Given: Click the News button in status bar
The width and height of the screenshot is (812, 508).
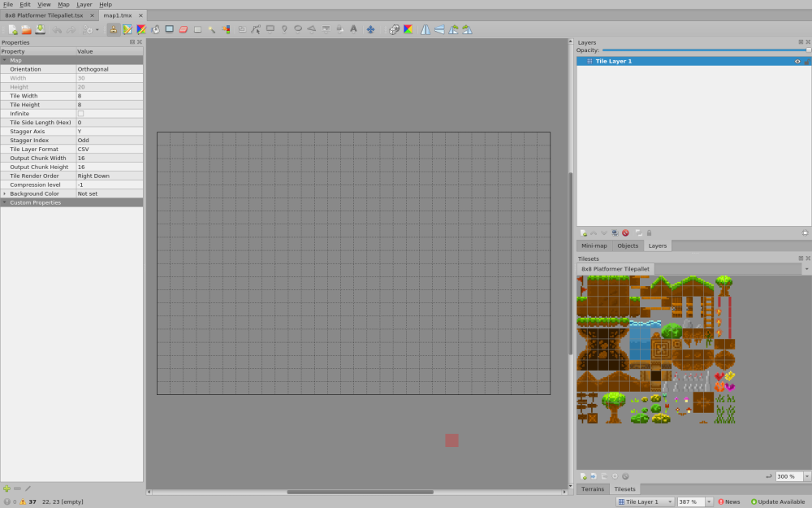Looking at the screenshot, I should 728,501.
